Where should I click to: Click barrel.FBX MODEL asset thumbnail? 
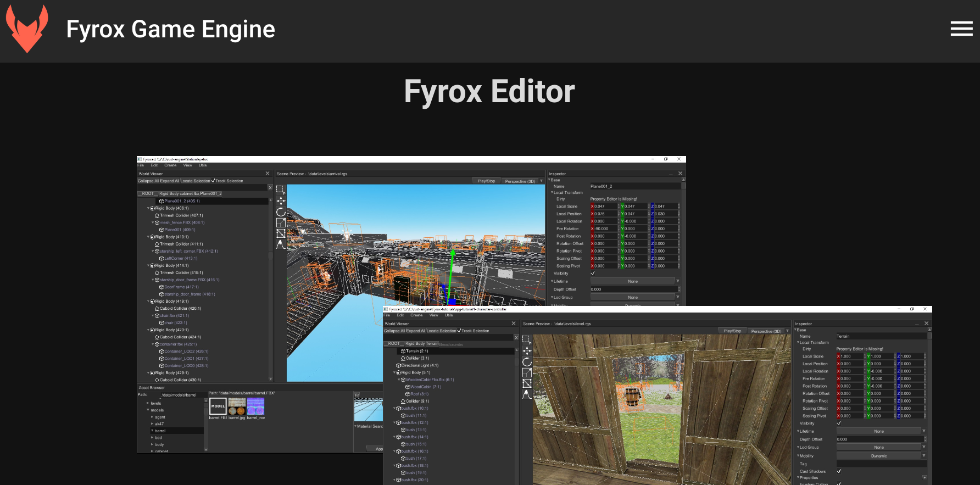click(x=218, y=406)
